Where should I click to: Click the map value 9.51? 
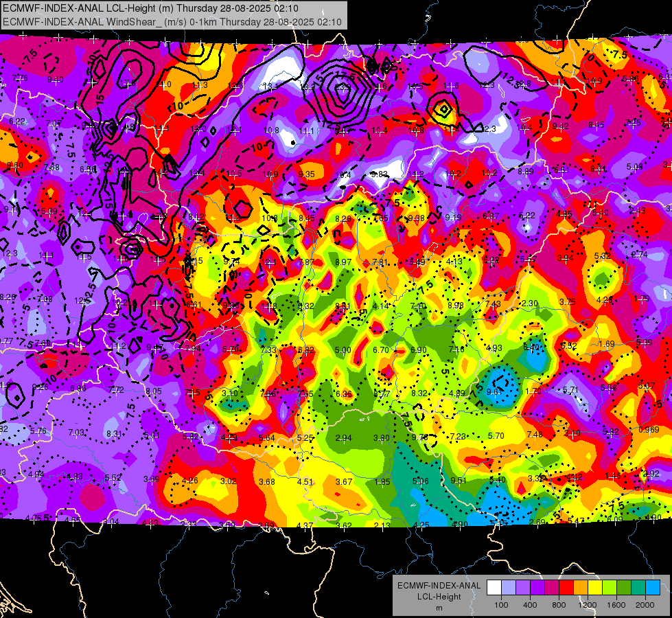pos(459,481)
